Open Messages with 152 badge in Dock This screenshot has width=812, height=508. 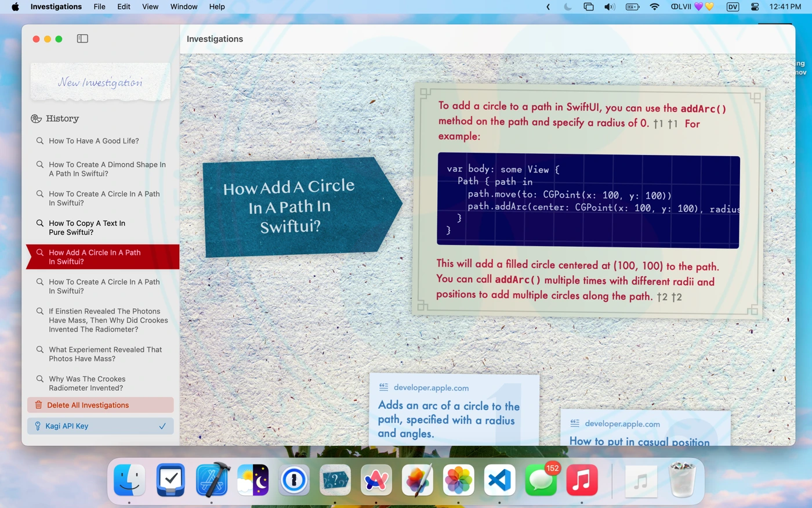click(x=541, y=480)
